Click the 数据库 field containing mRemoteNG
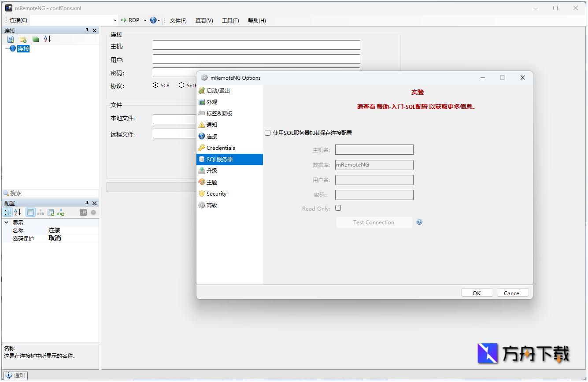The width and height of the screenshot is (588, 382). 374,165
